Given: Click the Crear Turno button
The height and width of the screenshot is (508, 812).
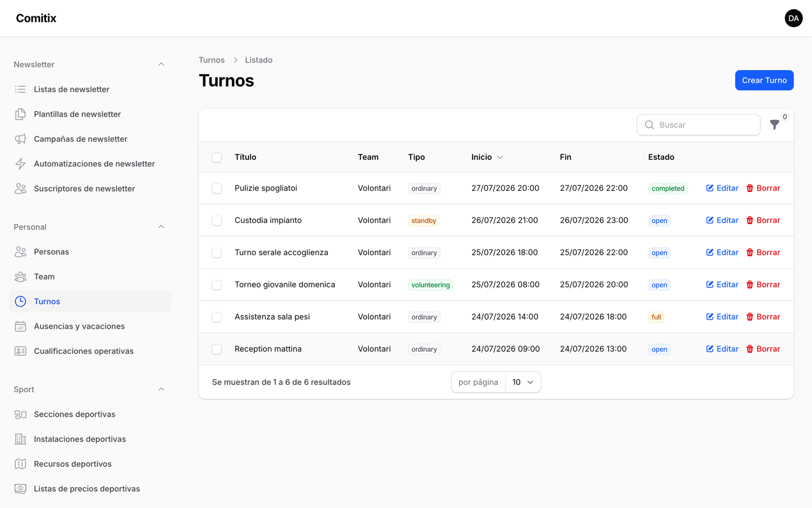Looking at the screenshot, I should (x=764, y=80).
